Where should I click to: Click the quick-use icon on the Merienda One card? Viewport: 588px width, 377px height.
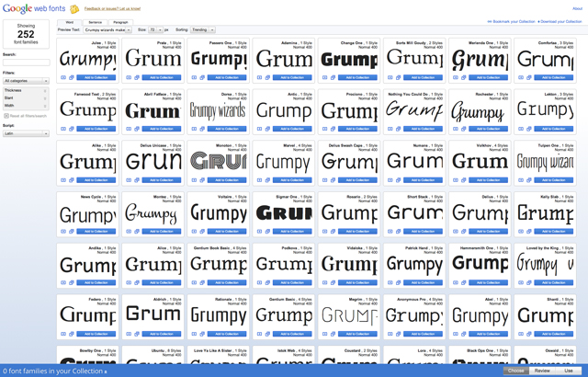[x=456, y=77]
